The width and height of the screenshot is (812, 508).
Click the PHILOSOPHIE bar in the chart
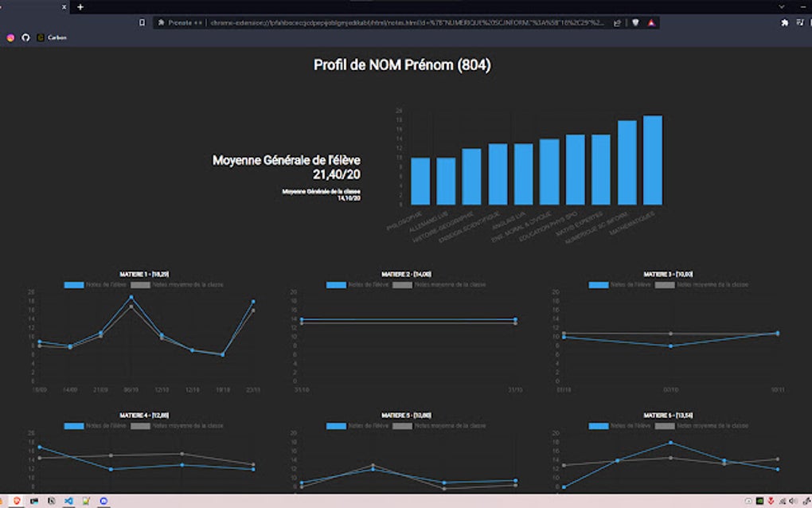pyautogui.click(x=420, y=182)
